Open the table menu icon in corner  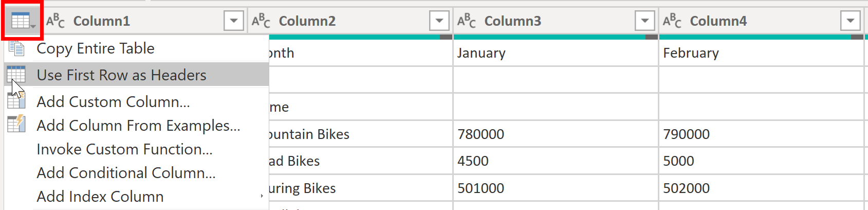[22, 21]
